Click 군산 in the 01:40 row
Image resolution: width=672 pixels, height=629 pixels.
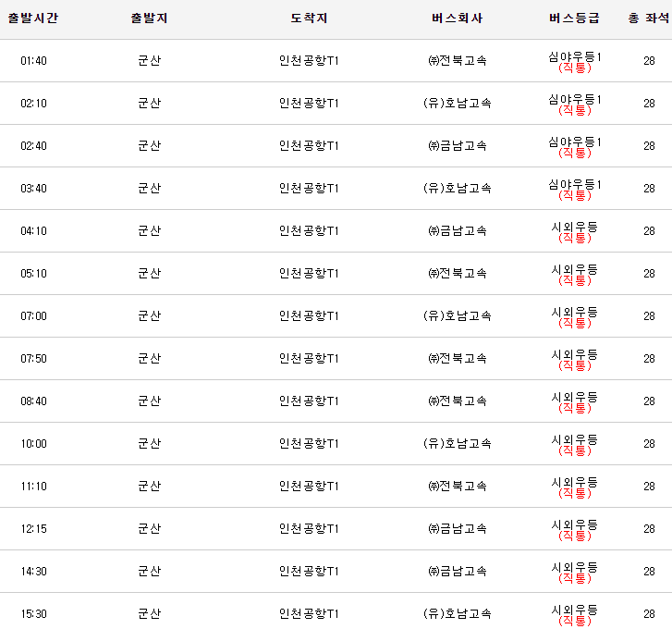pos(149,60)
